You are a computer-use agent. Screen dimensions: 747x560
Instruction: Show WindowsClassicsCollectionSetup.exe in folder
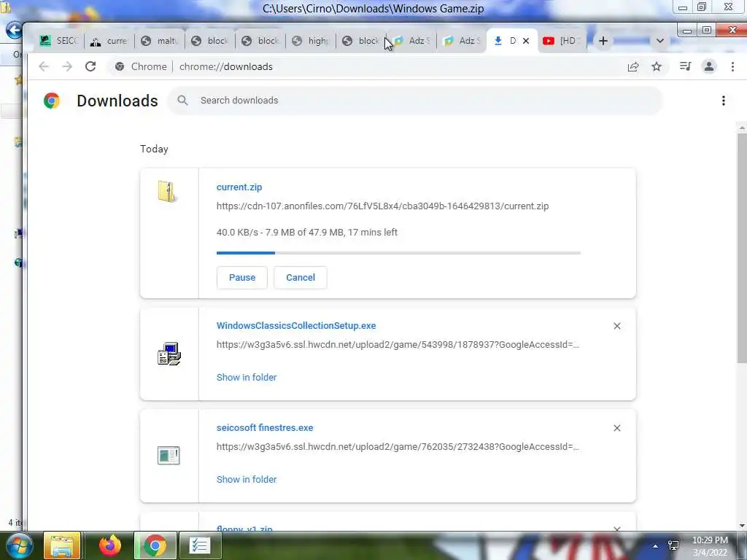(x=247, y=377)
